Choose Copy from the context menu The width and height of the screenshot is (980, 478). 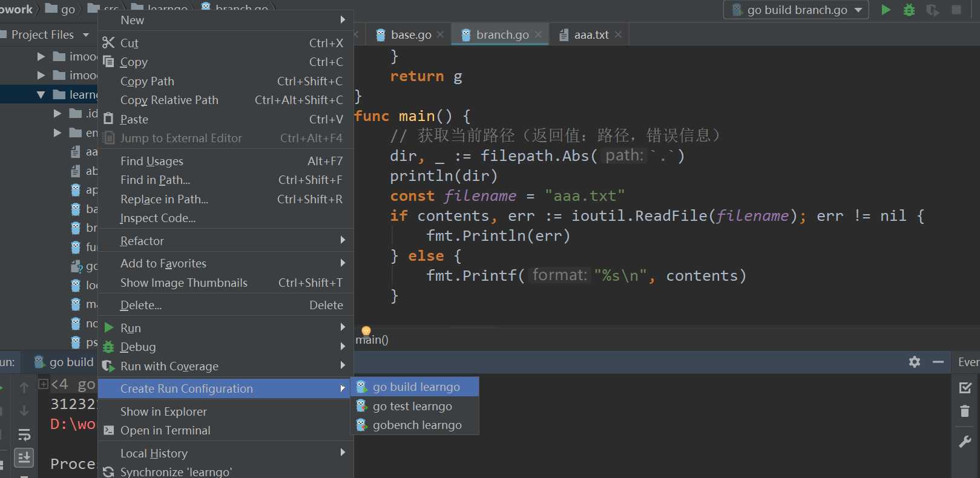[225, 62]
